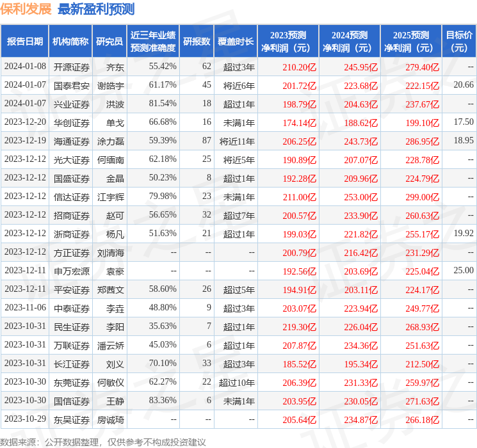Image resolution: width=477 pixels, height=448 pixels.
Task: Click the 2023-10-29 report date
Action: click(x=25, y=419)
